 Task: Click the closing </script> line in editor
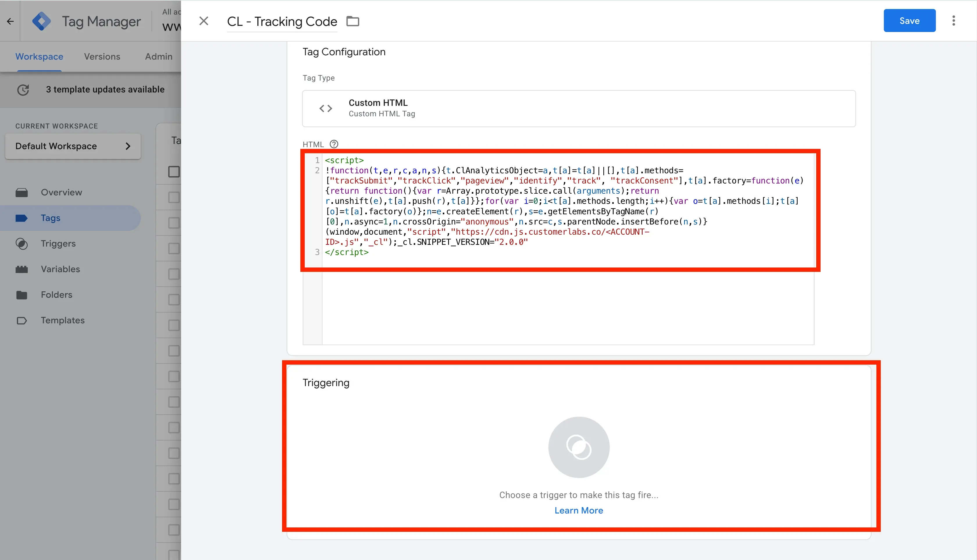tap(347, 252)
